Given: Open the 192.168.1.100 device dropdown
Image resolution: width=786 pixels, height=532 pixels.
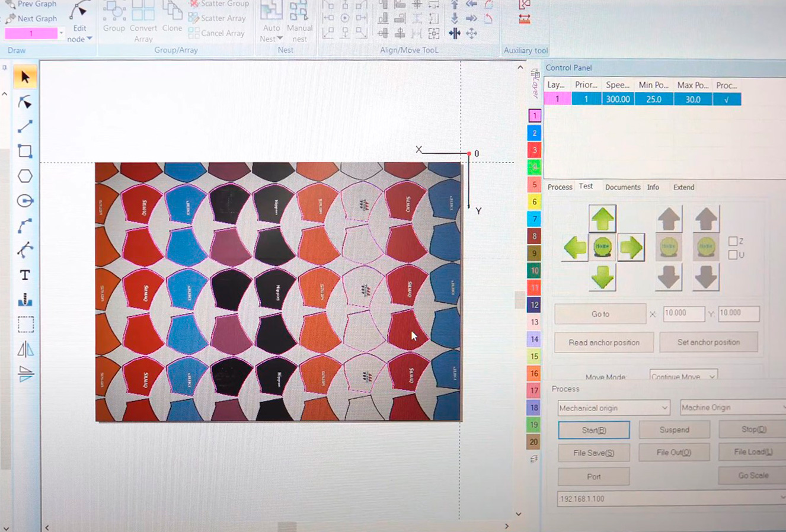Looking at the screenshot, I should click(x=671, y=499).
